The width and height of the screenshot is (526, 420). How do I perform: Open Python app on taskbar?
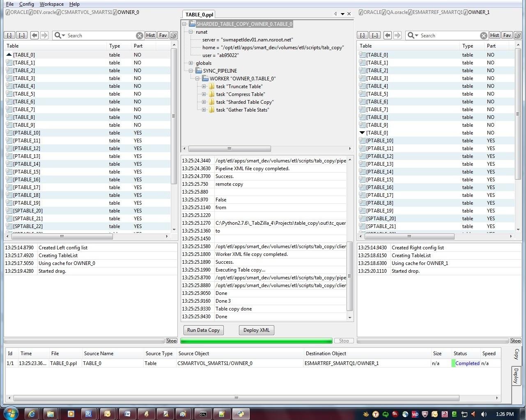tap(241, 414)
